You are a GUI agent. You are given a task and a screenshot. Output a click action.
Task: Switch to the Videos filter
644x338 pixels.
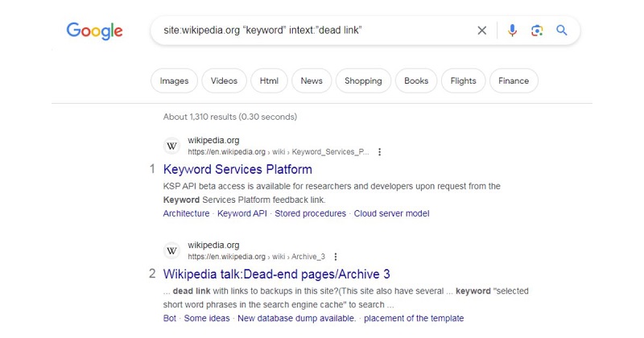(224, 81)
